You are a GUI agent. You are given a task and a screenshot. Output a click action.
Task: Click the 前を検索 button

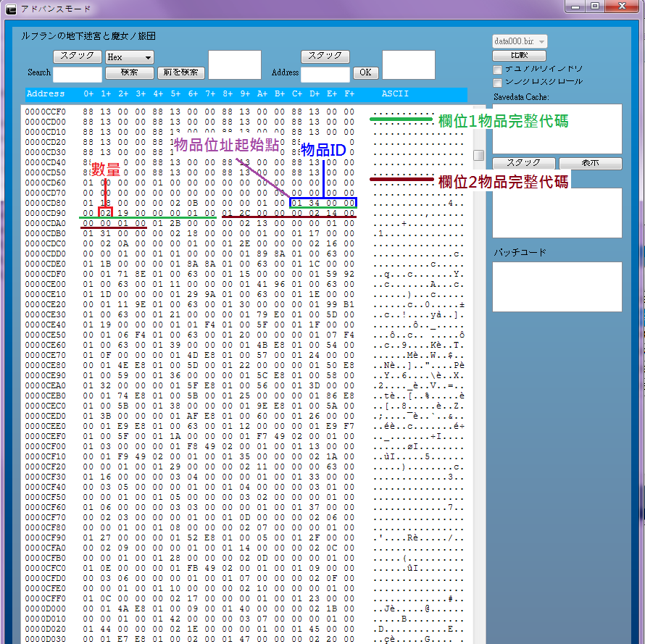(x=181, y=73)
